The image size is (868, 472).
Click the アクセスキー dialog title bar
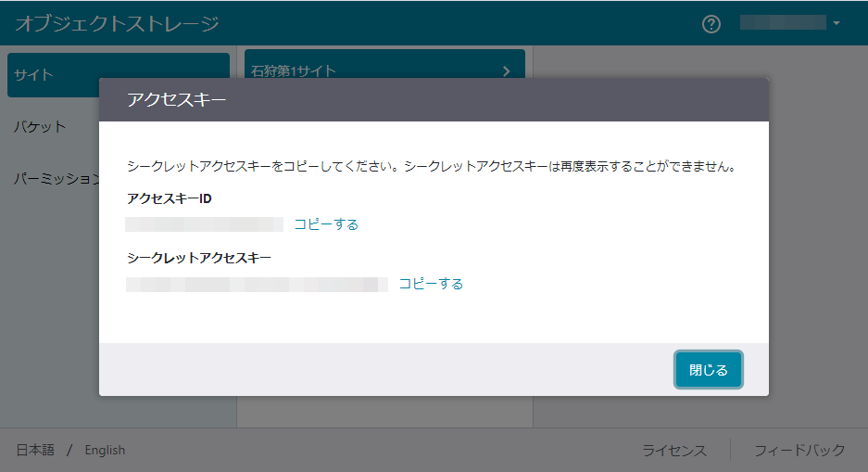tap(434, 100)
